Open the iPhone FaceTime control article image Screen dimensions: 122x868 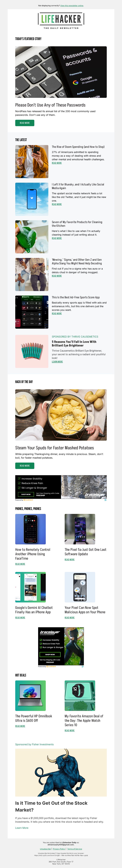coord(30,529)
